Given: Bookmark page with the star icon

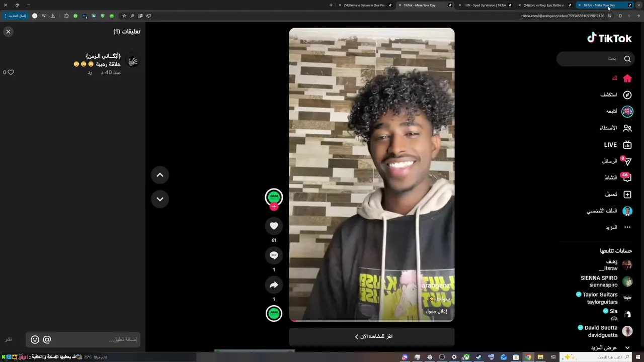Looking at the screenshot, I should click(124, 16).
